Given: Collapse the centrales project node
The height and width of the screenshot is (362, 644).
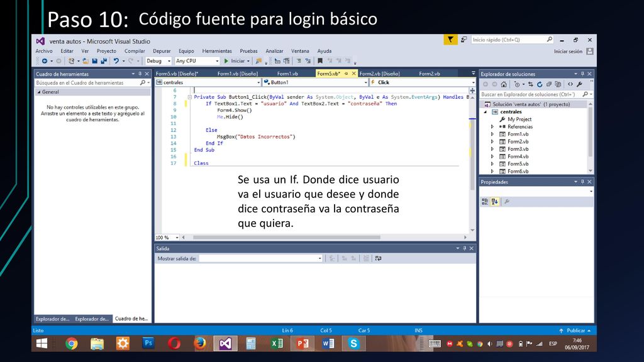Looking at the screenshot, I should coord(485,112).
